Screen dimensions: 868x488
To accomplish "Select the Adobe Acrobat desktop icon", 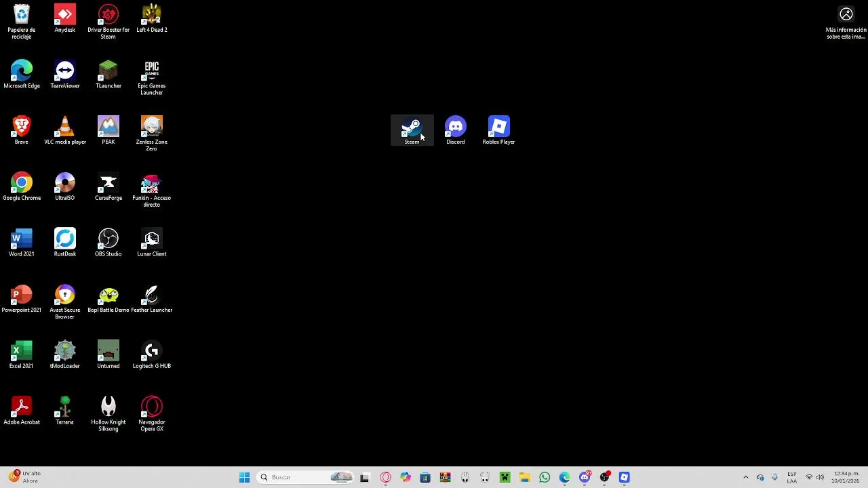I will coord(22,411).
